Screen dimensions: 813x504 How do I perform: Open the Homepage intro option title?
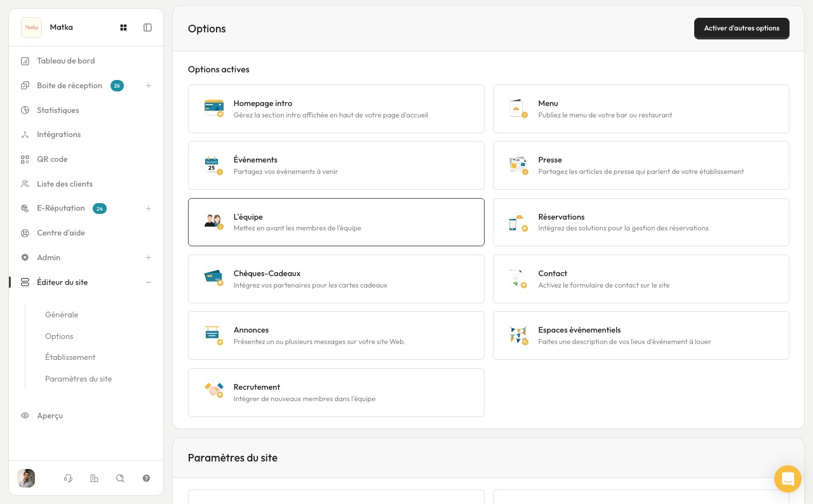263,103
